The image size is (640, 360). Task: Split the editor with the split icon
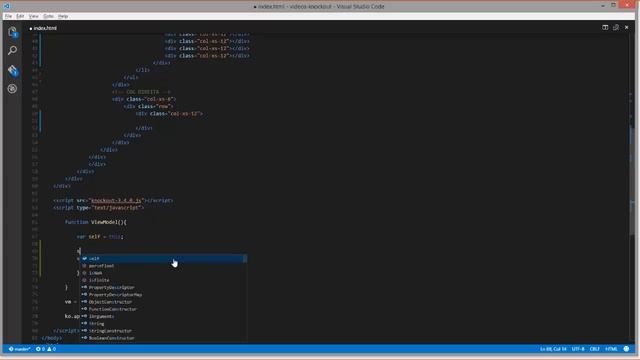pos(605,27)
